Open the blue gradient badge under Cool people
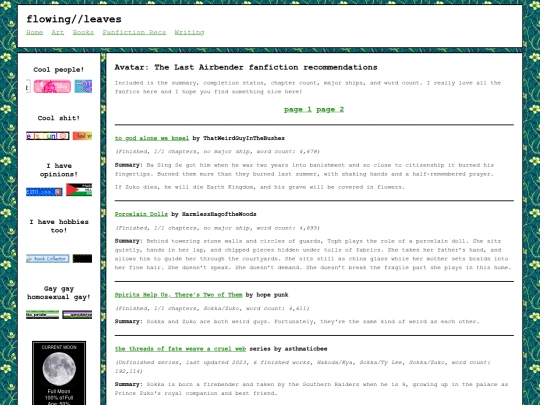Screen dimensions: 540x405 83,86
